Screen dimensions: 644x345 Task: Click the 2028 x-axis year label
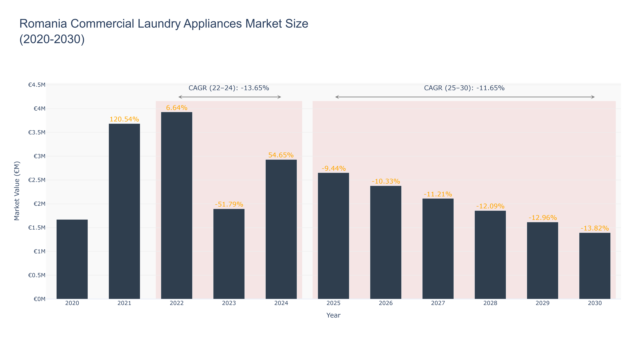click(x=490, y=303)
